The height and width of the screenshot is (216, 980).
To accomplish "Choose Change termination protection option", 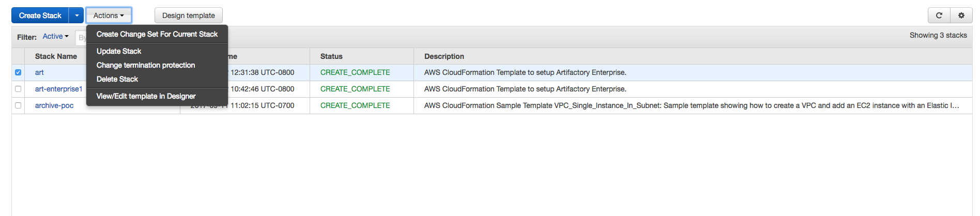I will tap(146, 65).
